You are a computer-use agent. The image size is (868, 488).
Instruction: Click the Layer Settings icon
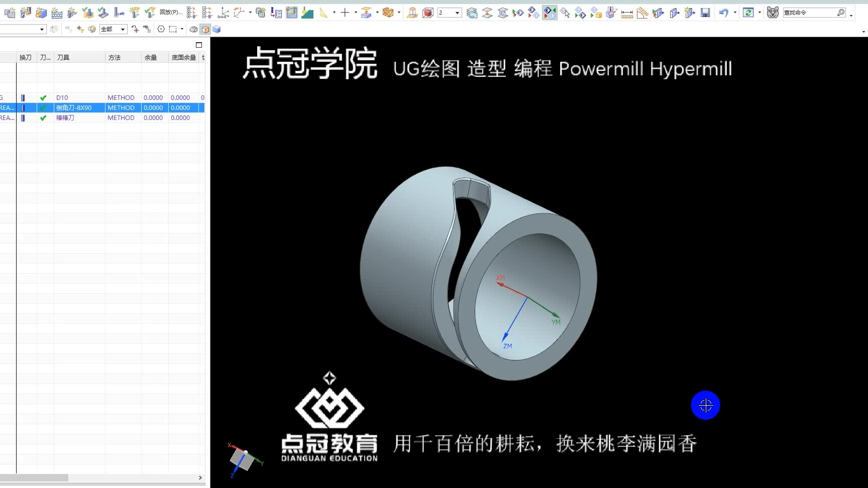(x=472, y=13)
